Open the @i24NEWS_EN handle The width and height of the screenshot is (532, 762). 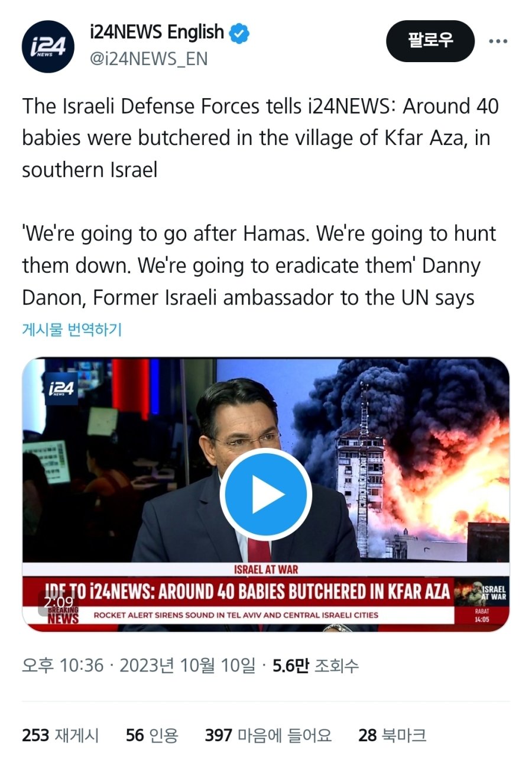(149, 59)
